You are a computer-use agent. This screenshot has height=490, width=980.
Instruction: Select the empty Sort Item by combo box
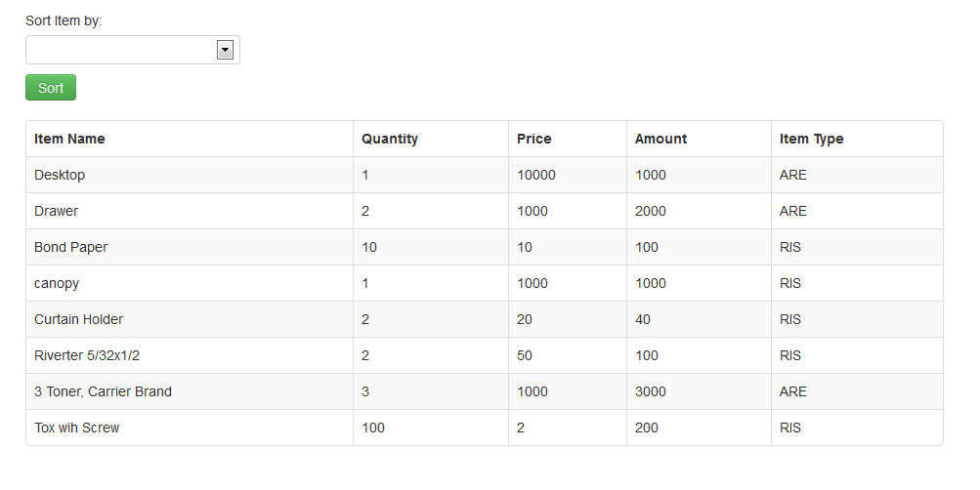[x=133, y=50]
